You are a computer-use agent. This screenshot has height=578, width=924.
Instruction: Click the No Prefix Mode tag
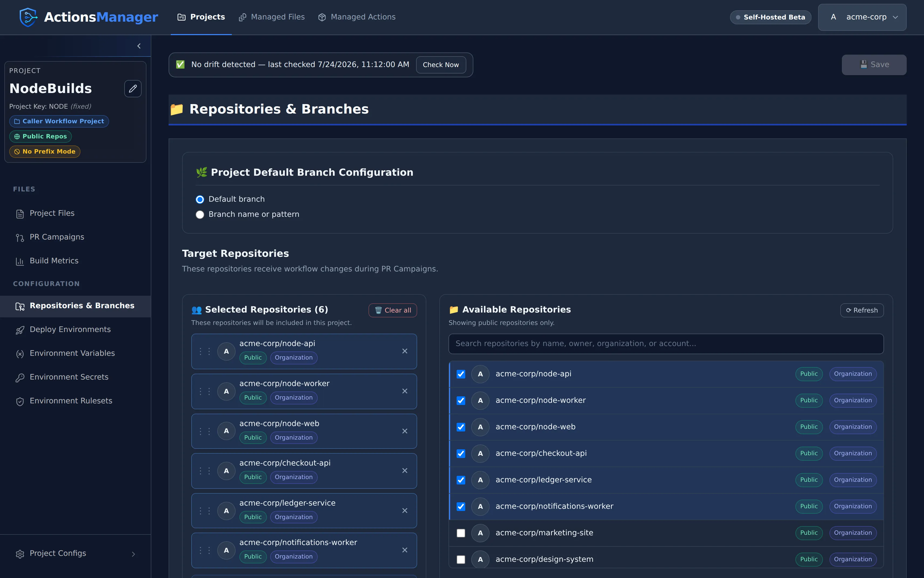tap(45, 151)
